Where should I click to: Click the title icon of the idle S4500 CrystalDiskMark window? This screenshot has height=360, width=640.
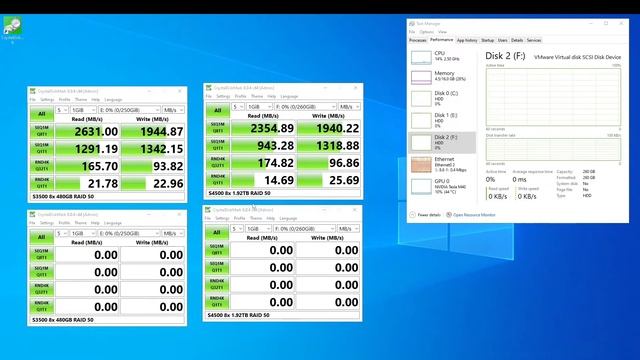pos(208,209)
